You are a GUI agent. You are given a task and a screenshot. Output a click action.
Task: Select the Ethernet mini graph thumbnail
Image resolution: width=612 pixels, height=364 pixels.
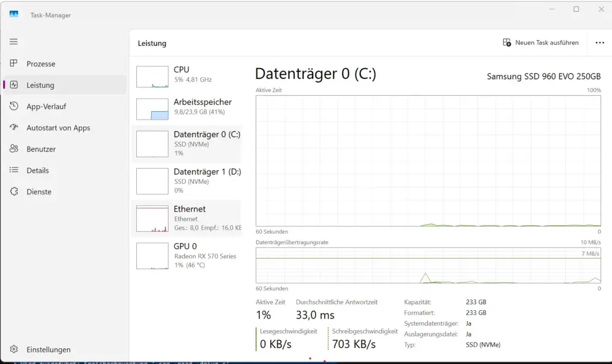click(152, 219)
